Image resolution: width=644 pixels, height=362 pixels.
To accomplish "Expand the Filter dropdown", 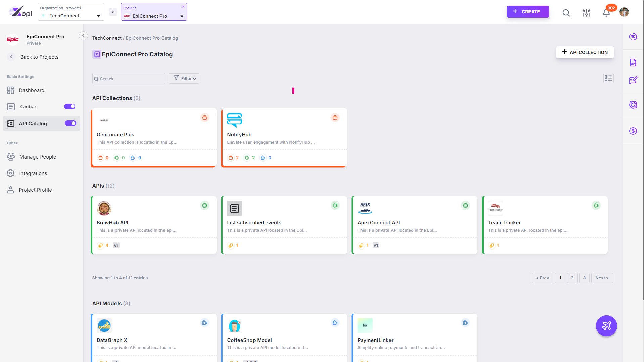I will (x=184, y=78).
